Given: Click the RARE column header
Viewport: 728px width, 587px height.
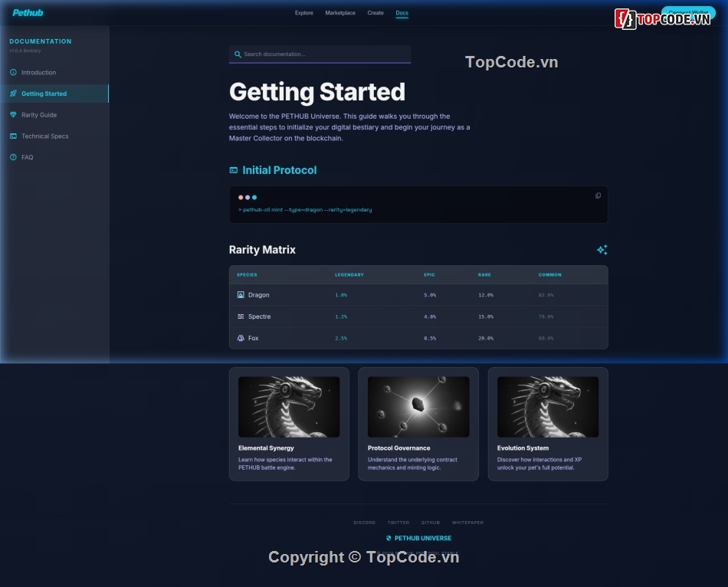Looking at the screenshot, I should [x=484, y=275].
